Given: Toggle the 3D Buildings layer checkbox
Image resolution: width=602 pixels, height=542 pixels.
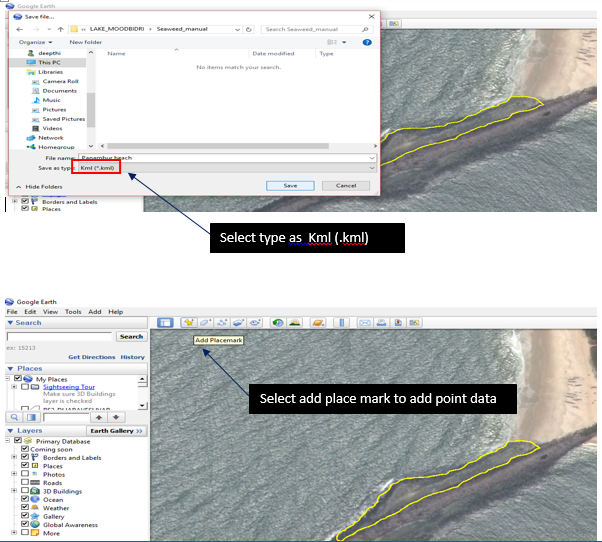Looking at the screenshot, I should tap(24, 491).
